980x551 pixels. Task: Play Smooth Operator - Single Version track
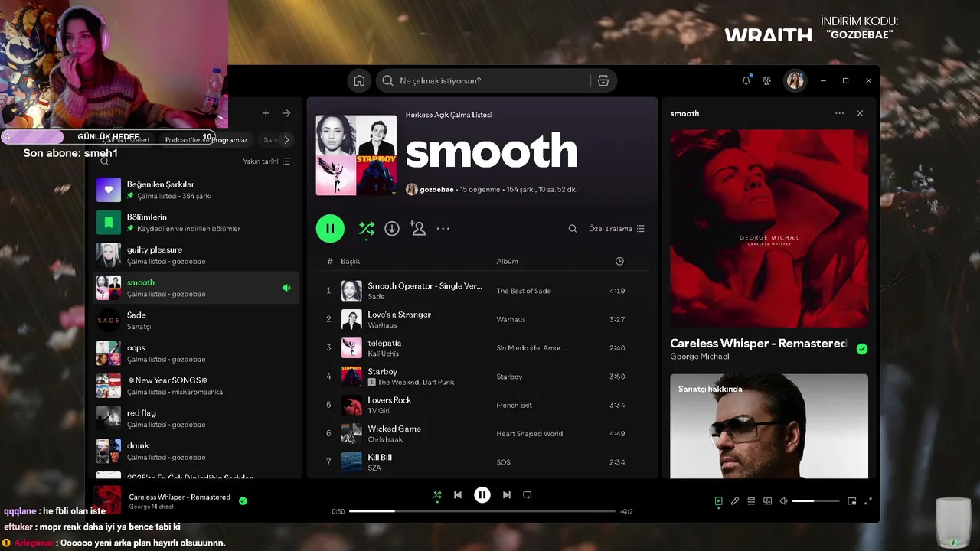pyautogui.click(x=483, y=291)
